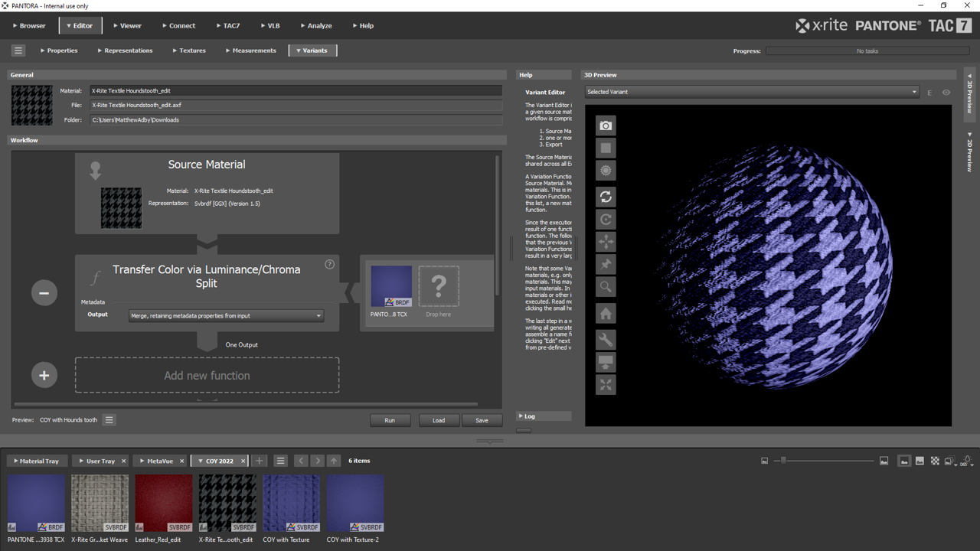Click the Save button
Screen dimensions: 980x551
tap(482, 420)
